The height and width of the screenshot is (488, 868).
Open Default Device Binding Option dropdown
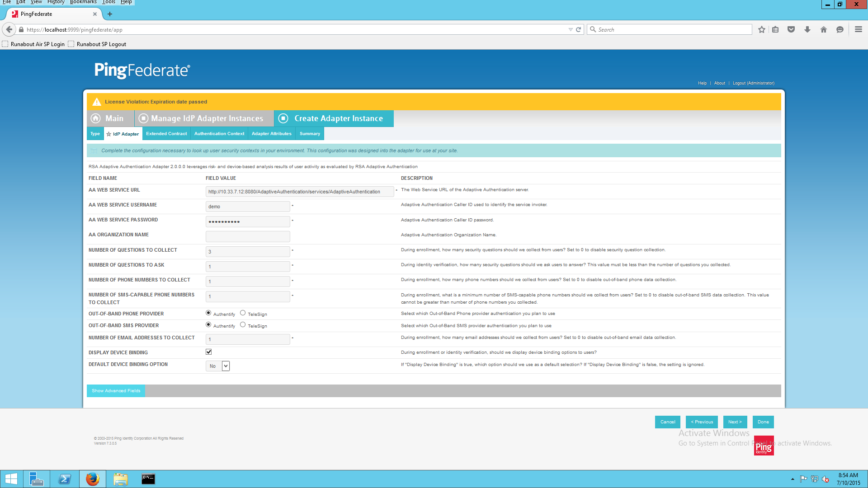pos(218,366)
